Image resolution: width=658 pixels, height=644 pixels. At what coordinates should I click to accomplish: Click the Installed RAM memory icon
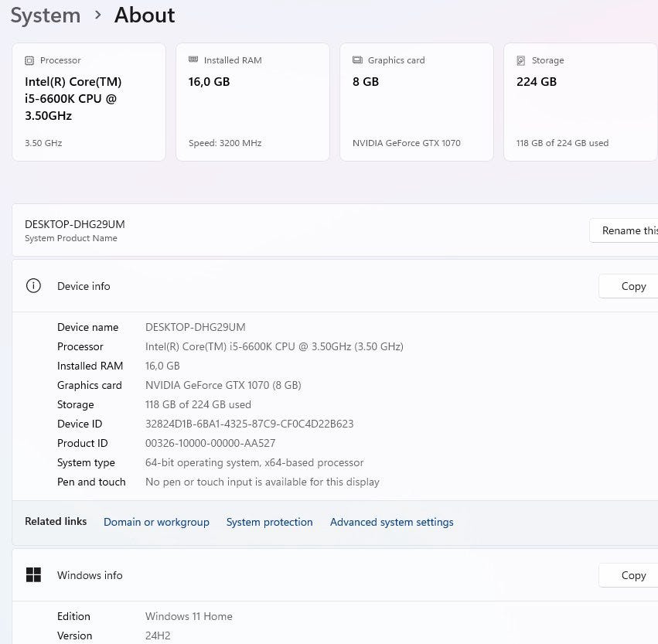[193, 60]
